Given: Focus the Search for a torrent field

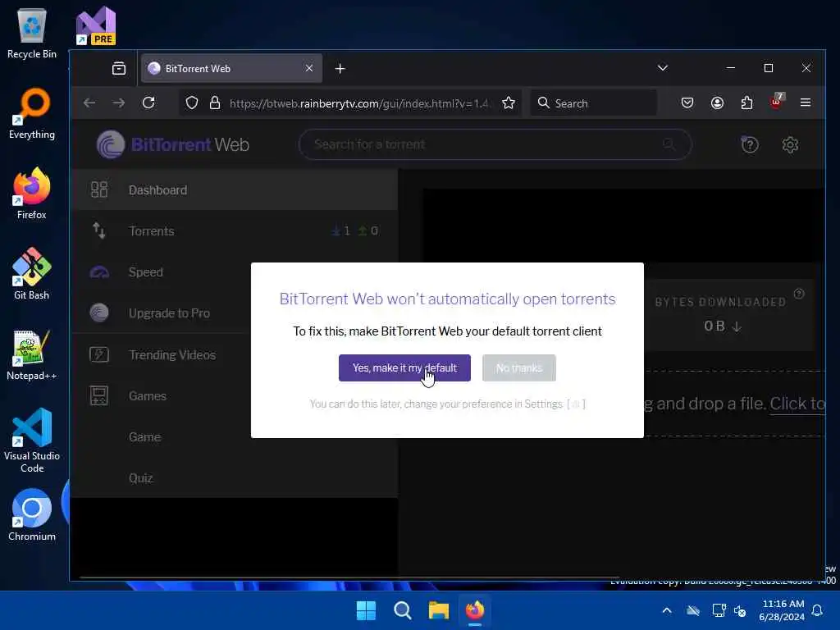Looking at the screenshot, I should coord(495,144).
